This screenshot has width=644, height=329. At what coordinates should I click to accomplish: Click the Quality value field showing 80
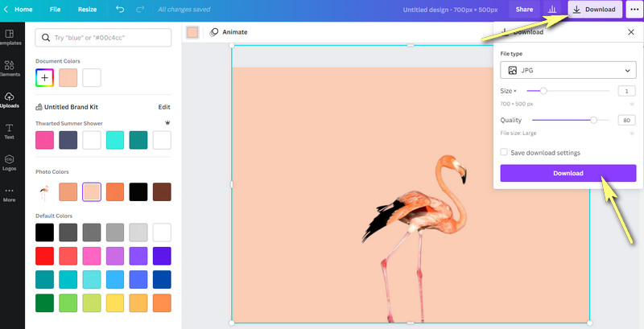click(627, 120)
